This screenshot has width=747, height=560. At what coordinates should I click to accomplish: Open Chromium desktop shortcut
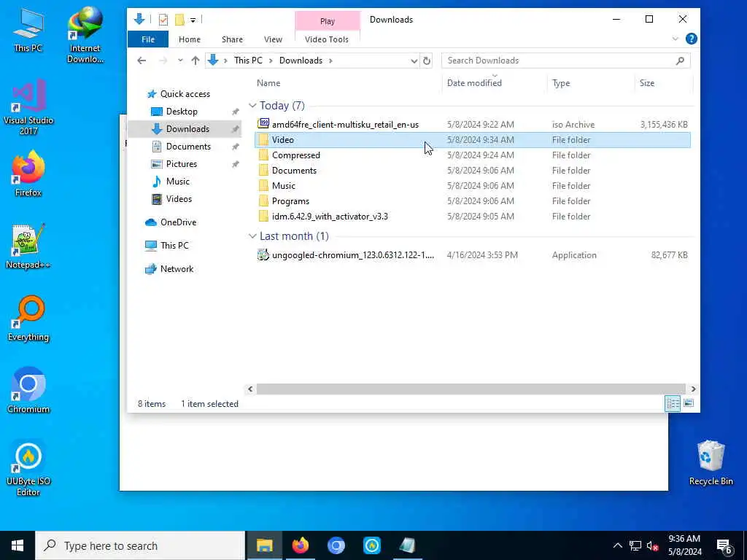(x=28, y=391)
